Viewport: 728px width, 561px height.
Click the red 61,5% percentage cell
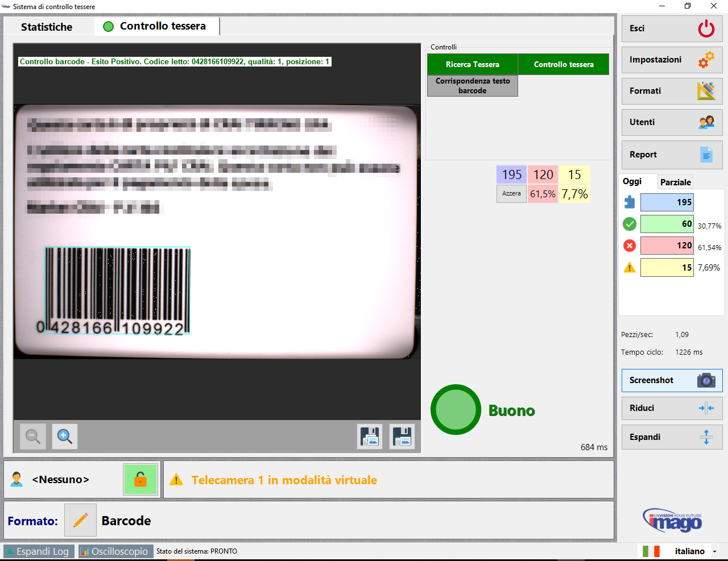point(543,194)
